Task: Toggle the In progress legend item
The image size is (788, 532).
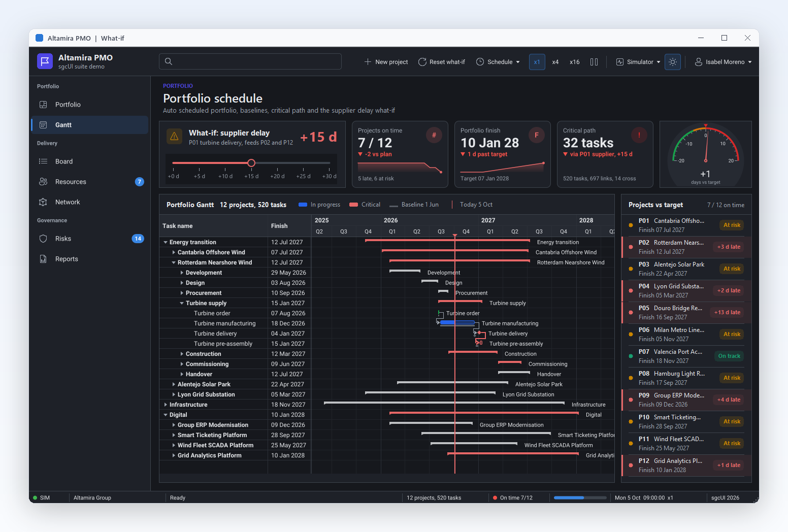Action: [x=319, y=205]
